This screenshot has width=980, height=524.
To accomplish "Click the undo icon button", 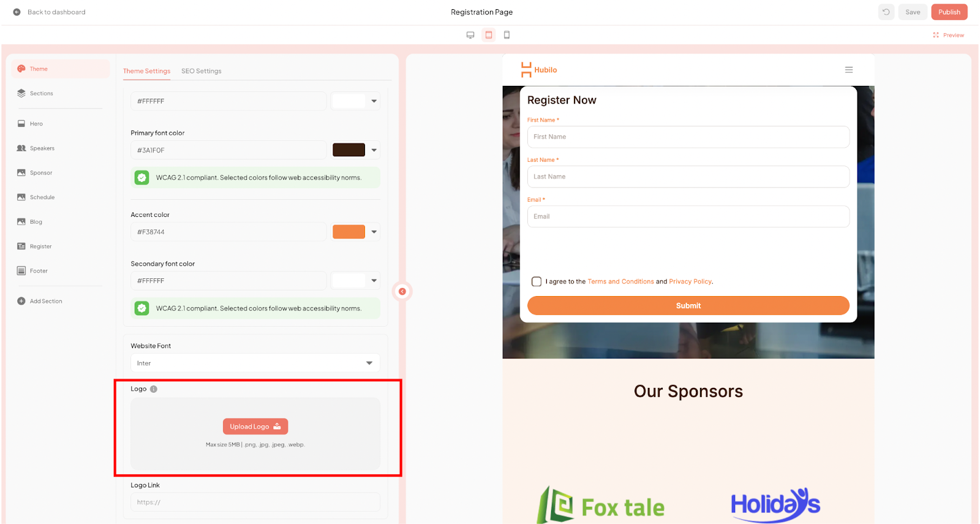I will click(886, 12).
